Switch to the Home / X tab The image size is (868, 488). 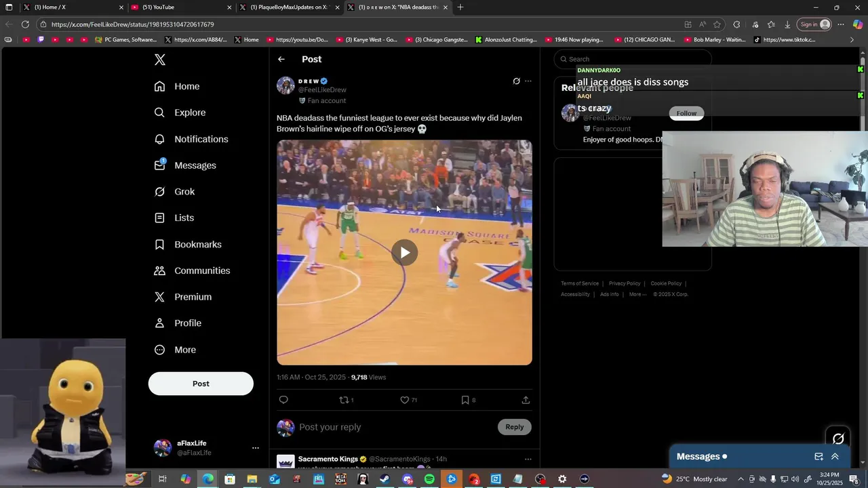coord(73,7)
